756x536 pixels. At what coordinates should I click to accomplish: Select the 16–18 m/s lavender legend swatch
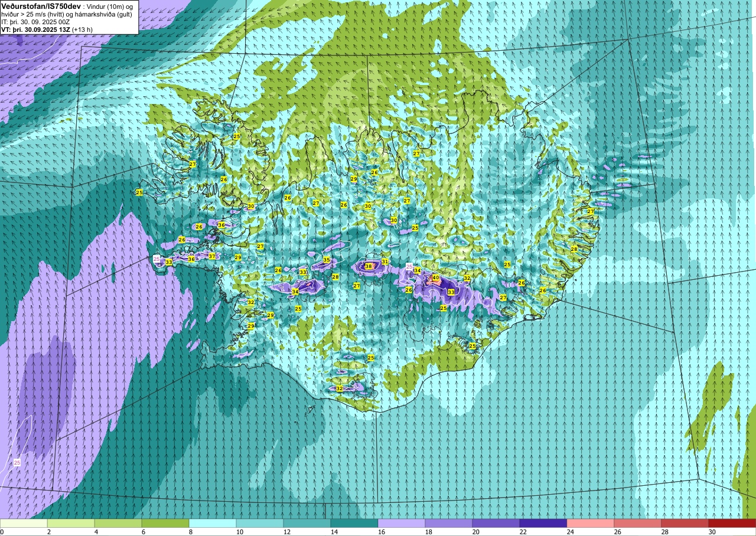(402, 523)
